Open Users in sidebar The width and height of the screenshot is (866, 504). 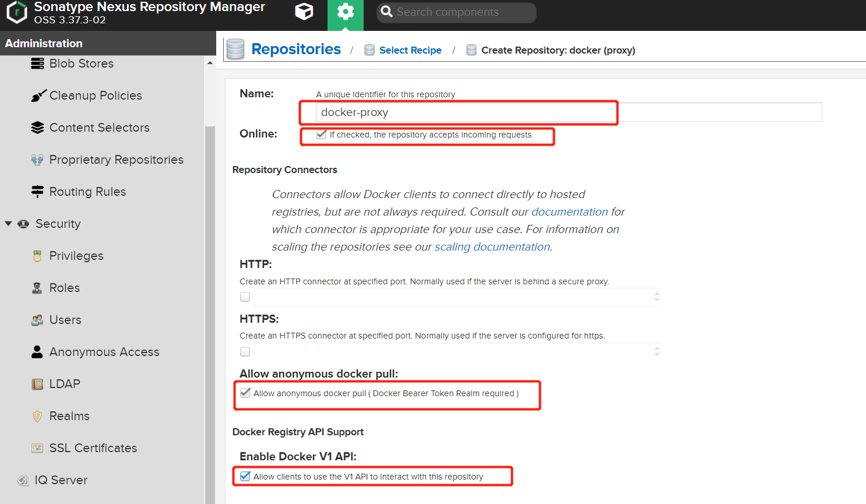(x=65, y=320)
